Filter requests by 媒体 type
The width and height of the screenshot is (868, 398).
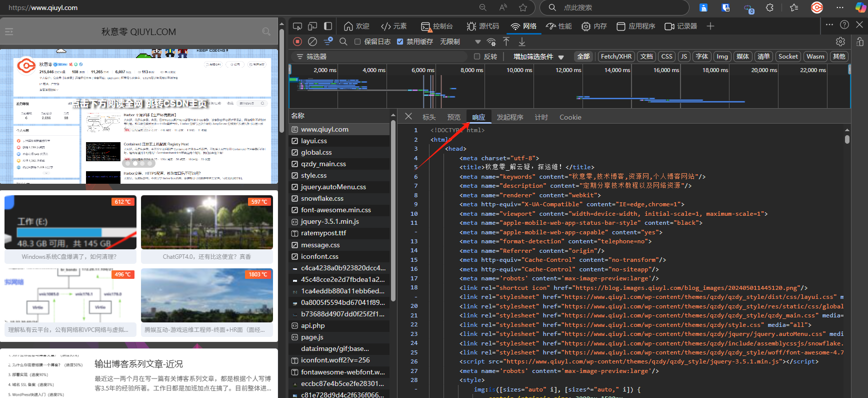tap(743, 57)
